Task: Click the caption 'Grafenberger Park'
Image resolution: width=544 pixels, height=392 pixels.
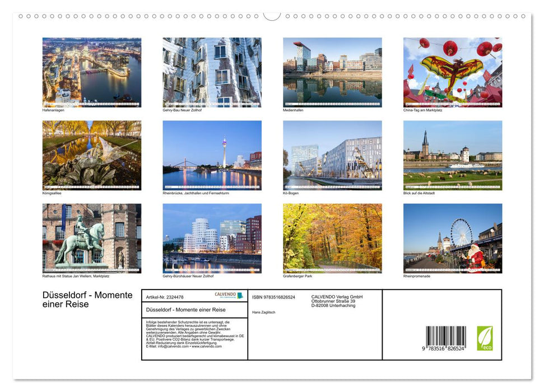Action: click(297, 276)
